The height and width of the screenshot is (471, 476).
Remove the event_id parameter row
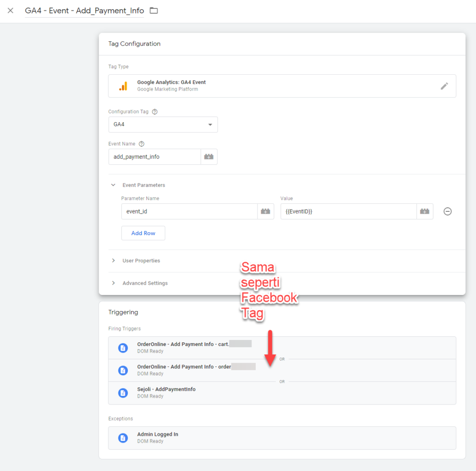click(x=447, y=211)
